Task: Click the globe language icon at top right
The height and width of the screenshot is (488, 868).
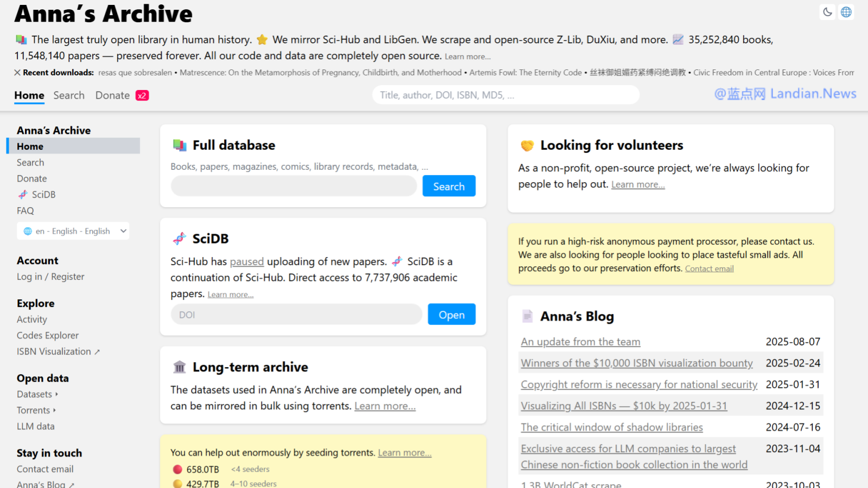Action: pos(846,12)
